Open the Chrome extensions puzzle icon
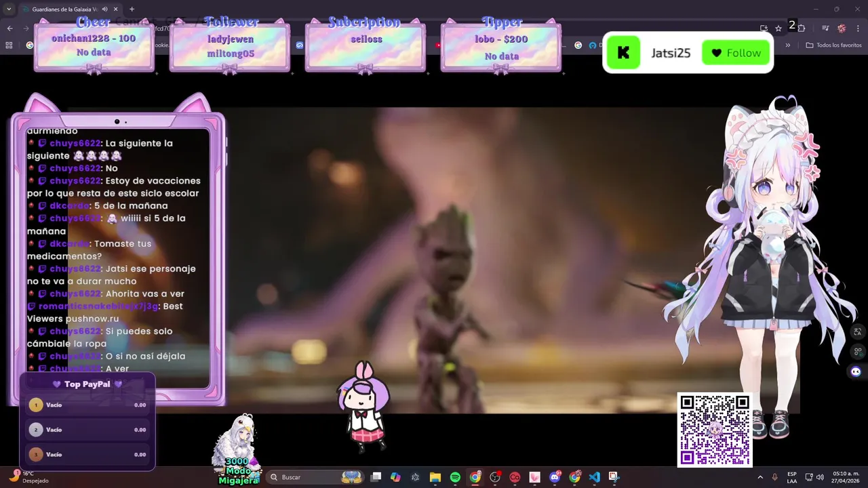Viewport: 868px width, 488px height. coord(802,28)
